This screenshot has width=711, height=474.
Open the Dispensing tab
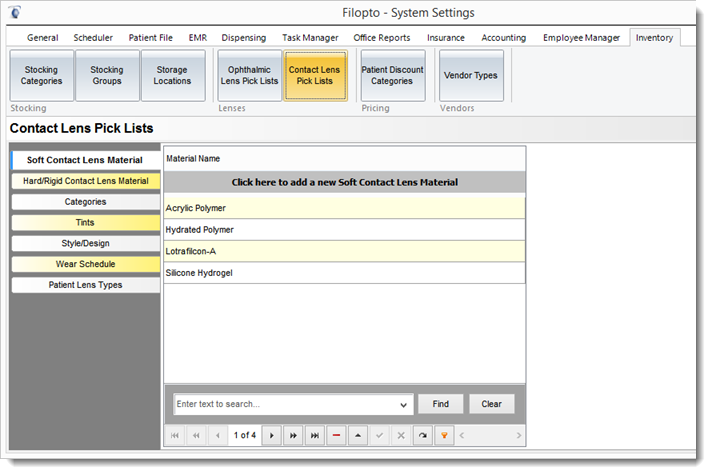coord(243,38)
